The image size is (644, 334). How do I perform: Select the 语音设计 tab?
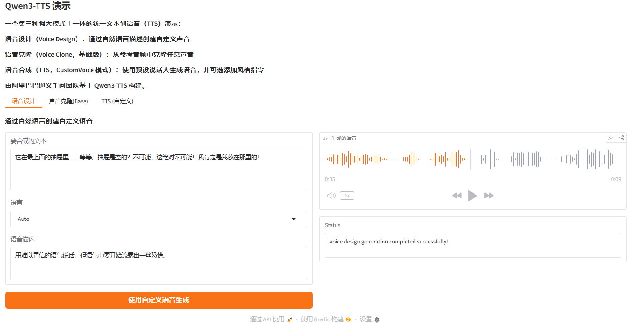[23, 101]
